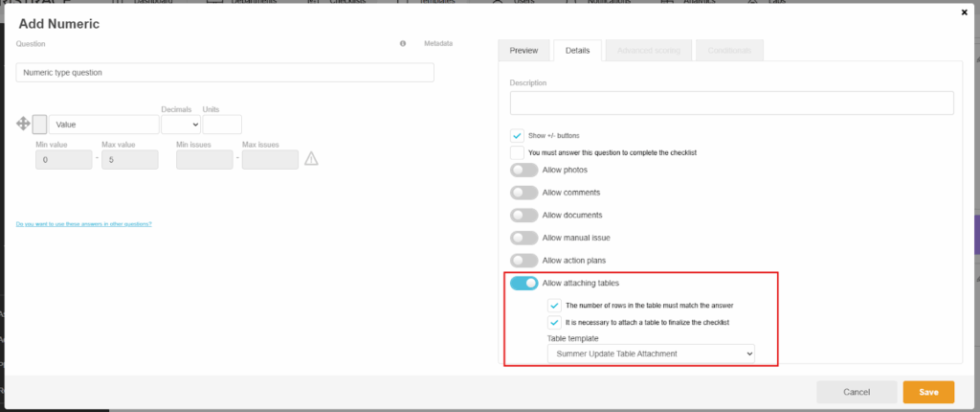Close the Add Numeric dialog with X
This screenshot has width=980, height=412.
tap(964, 12)
